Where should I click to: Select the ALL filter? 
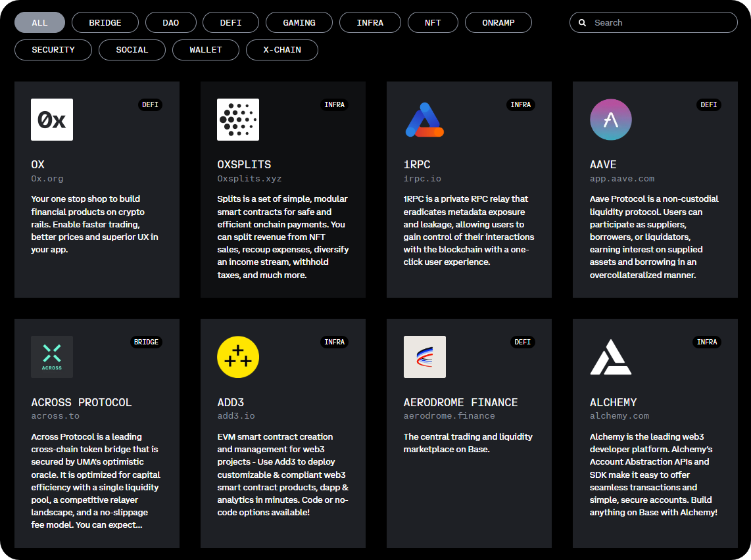tap(39, 22)
